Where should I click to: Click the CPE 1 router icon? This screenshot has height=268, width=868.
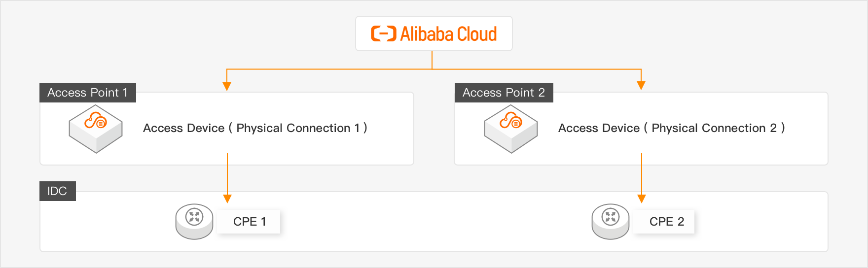(x=194, y=221)
